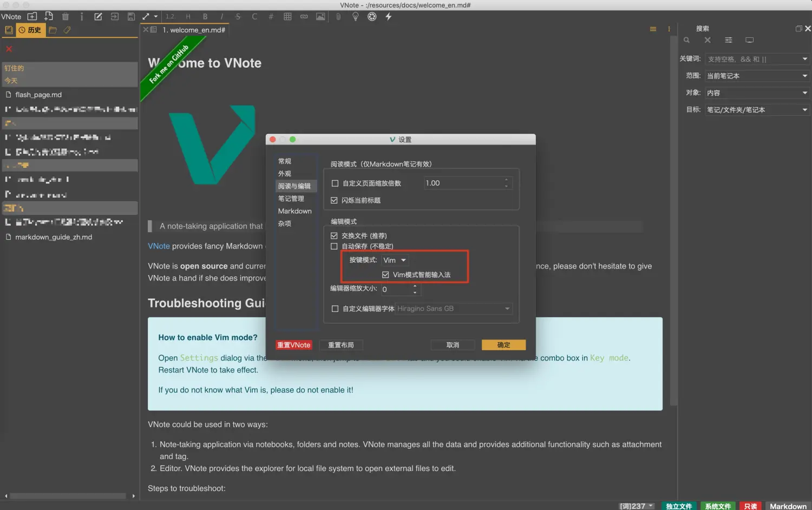Open the attachments paperclip icon
This screenshot has height=510, width=812.
[338, 17]
